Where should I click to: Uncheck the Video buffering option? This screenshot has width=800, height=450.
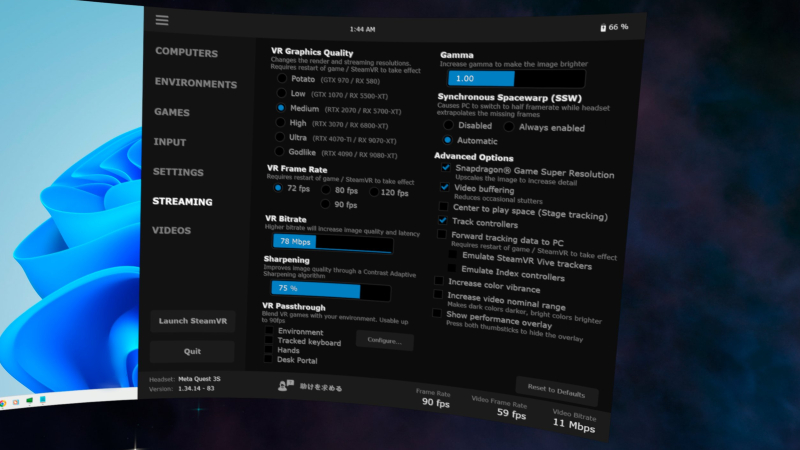tap(445, 187)
